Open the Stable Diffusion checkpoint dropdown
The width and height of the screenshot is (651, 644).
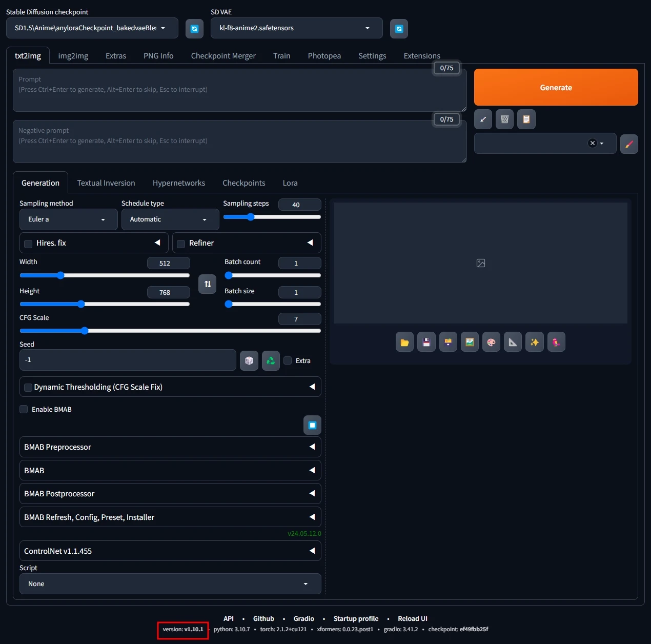(92, 28)
